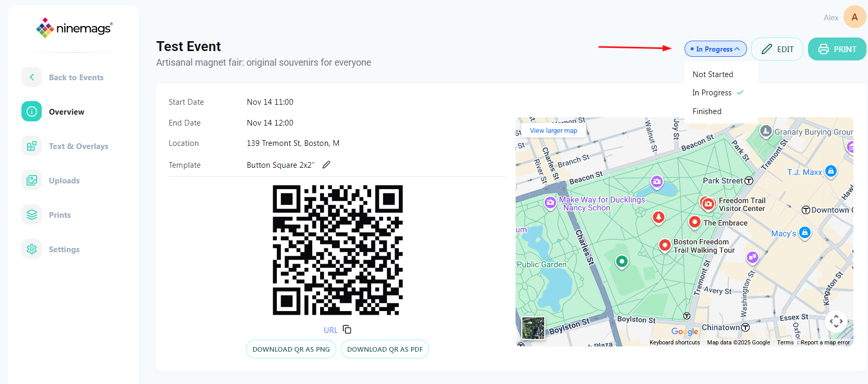Collapse the In Progress status dropdown
This screenshot has width=868, height=384.
[x=715, y=49]
